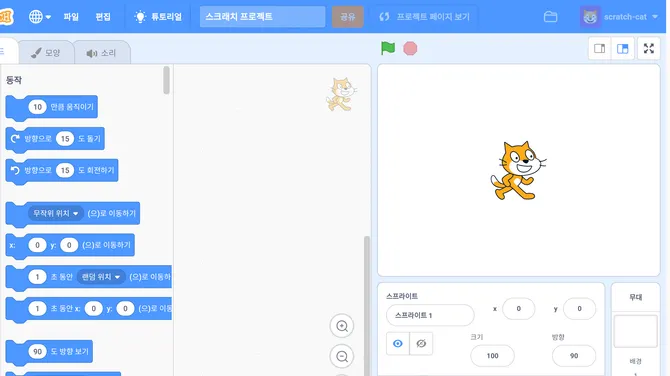Click the glide 1 초 동안 x y block
670x376 pixels.
coord(88,308)
